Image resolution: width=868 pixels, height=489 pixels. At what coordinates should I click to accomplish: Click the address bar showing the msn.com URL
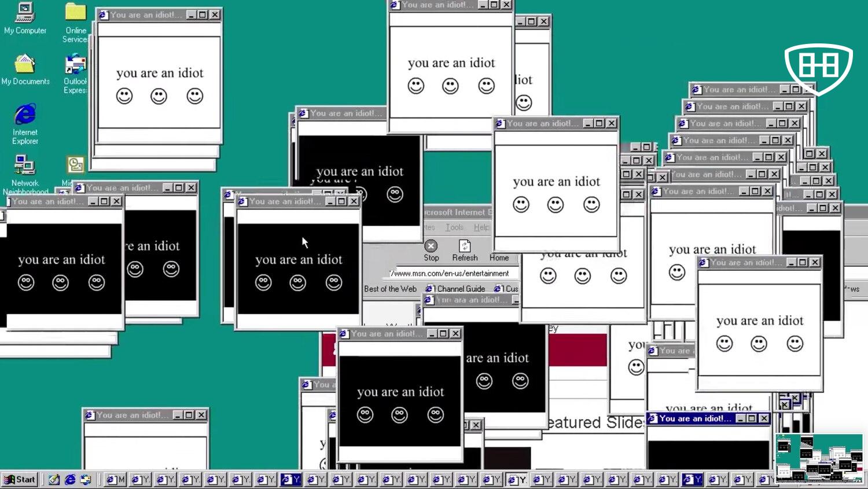[451, 273]
